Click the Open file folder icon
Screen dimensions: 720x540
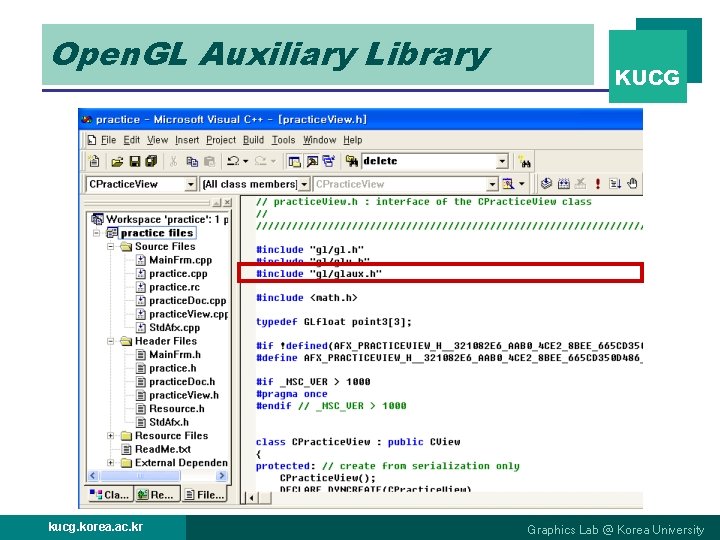pyautogui.click(x=117, y=161)
